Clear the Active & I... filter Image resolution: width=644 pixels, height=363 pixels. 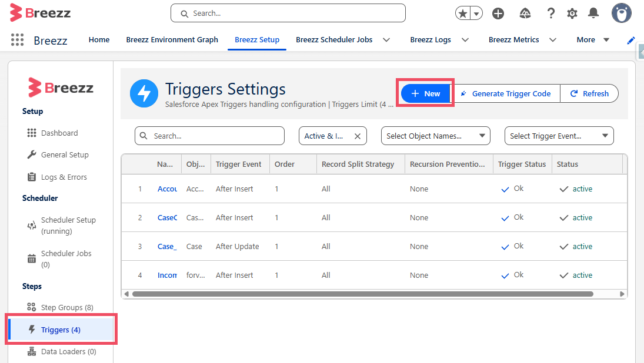point(358,136)
